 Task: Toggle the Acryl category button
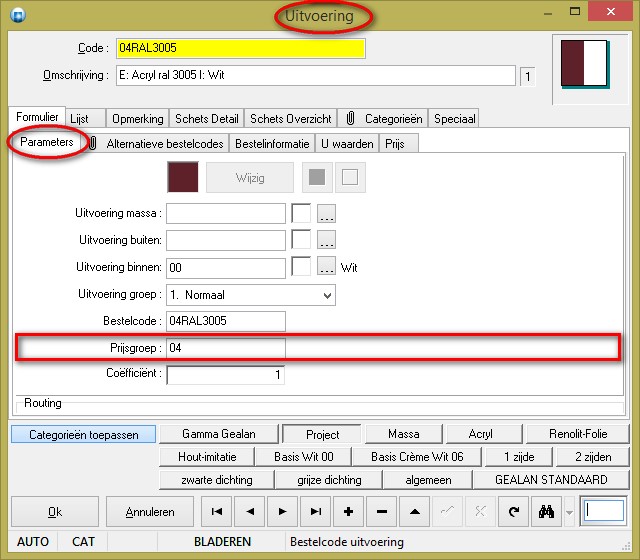click(x=484, y=434)
